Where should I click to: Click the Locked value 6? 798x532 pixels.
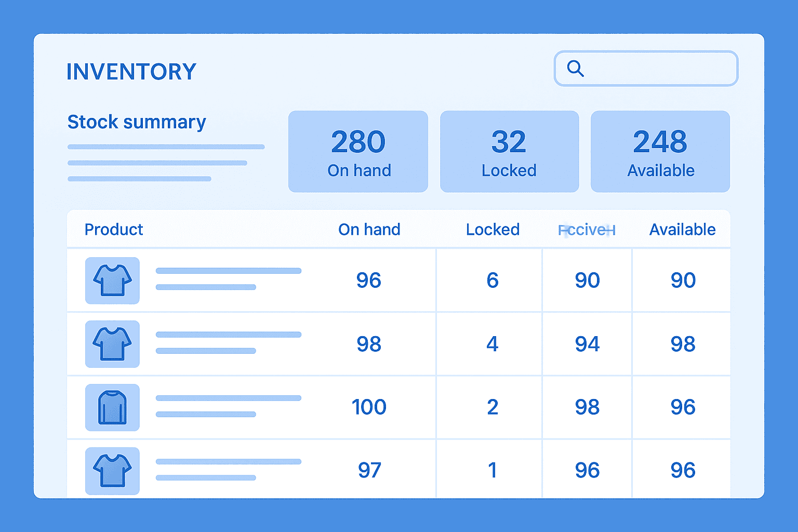(493, 281)
